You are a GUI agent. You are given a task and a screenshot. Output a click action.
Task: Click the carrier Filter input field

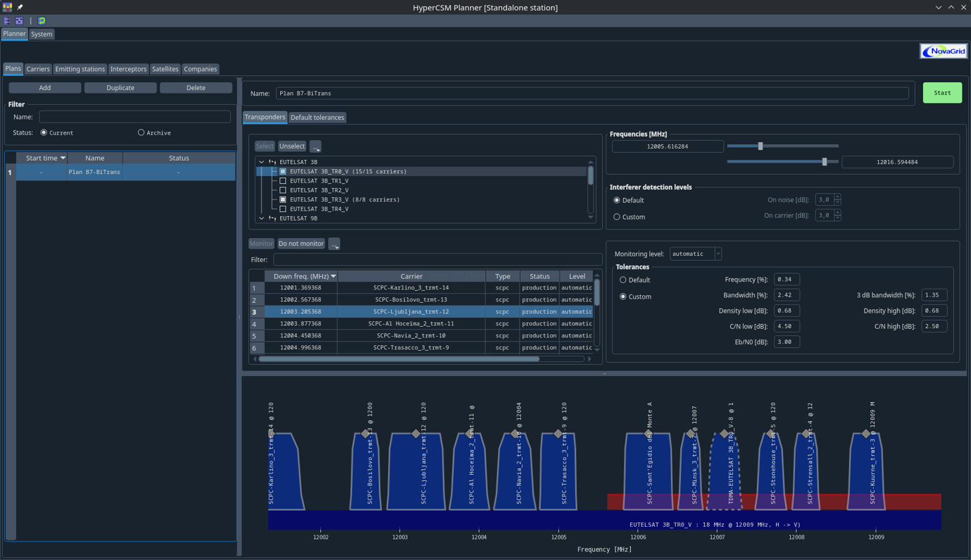[x=437, y=259]
